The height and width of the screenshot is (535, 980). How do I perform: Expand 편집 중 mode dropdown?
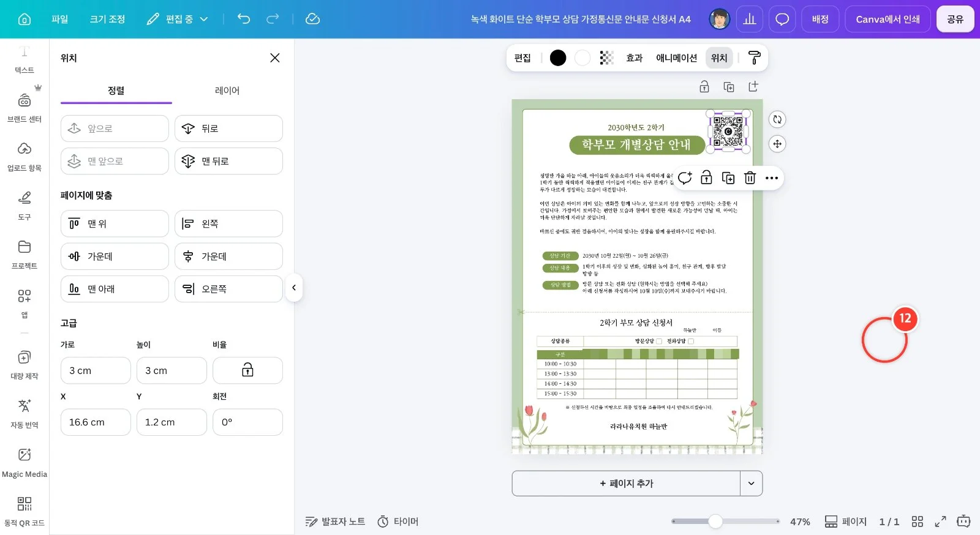tap(178, 19)
